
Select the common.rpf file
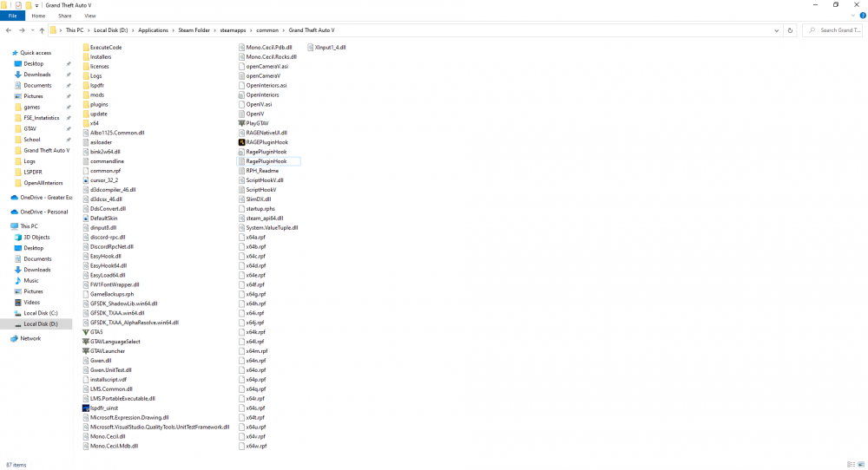pyautogui.click(x=105, y=171)
